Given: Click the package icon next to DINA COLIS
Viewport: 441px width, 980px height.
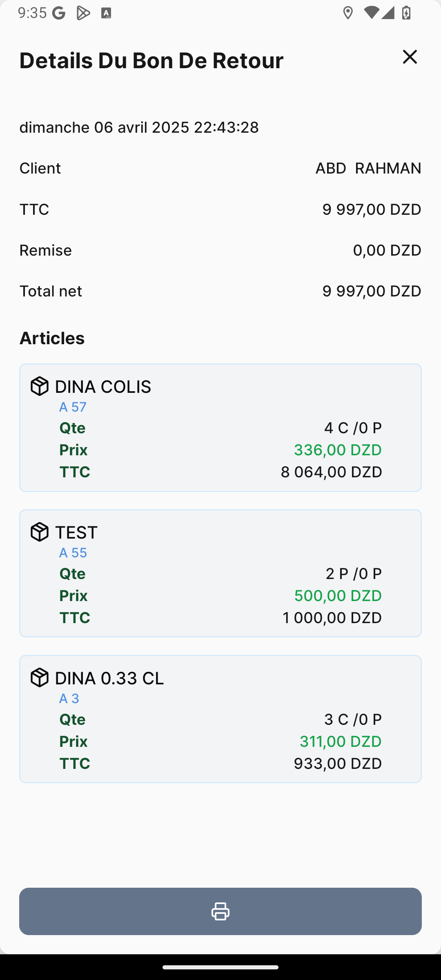Looking at the screenshot, I should pos(40,386).
